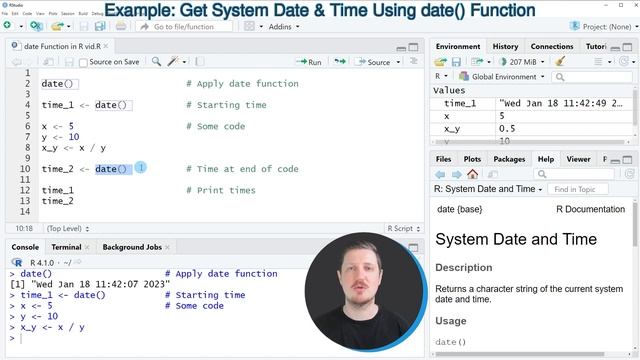
Task: Open the Global Environment dropdown
Action: click(502, 76)
